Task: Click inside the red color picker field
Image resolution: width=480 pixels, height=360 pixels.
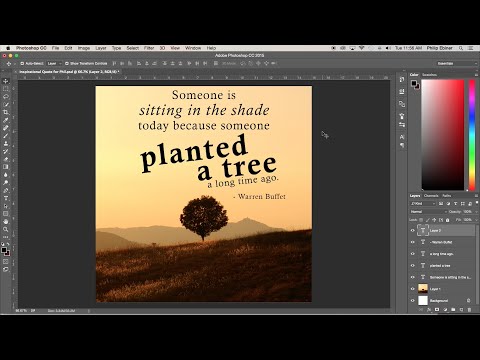Action: [x=443, y=135]
